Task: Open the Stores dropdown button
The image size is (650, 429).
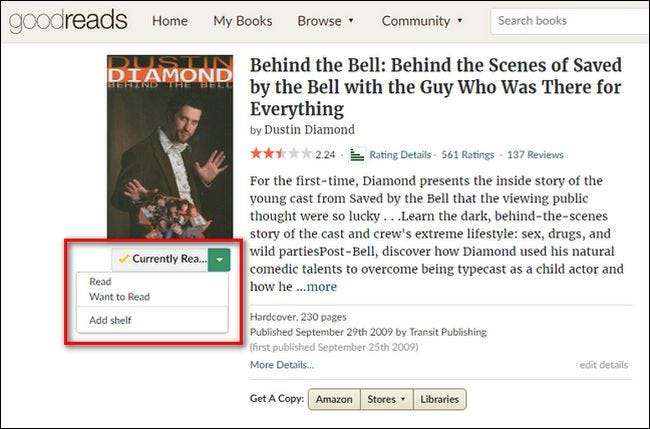Action: click(x=388, y=399)
